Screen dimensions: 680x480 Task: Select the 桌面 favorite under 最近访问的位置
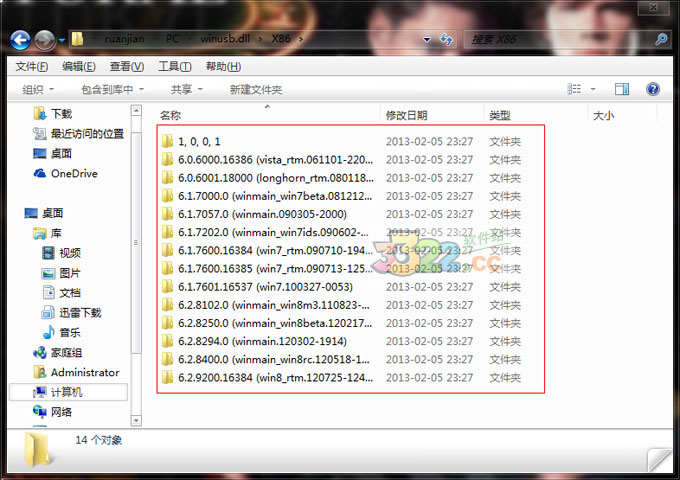tap(52, 153)
